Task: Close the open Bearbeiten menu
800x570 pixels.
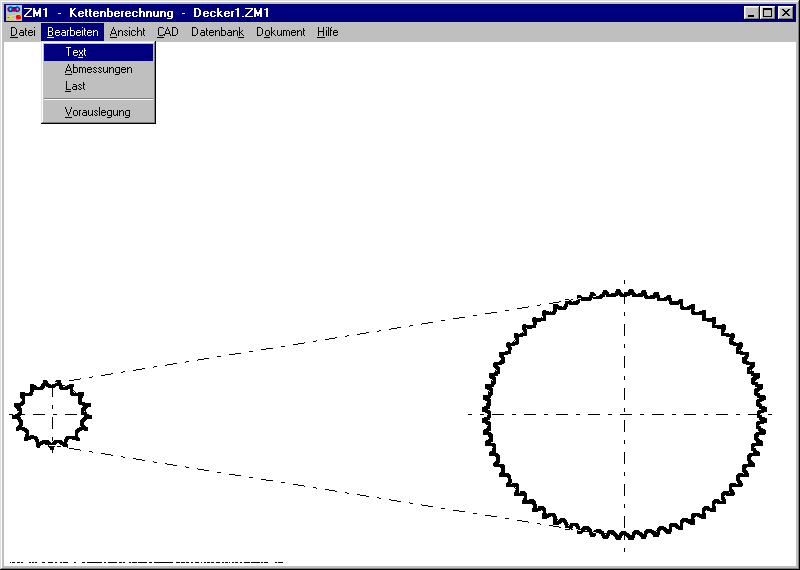Action: pos(72,32)
